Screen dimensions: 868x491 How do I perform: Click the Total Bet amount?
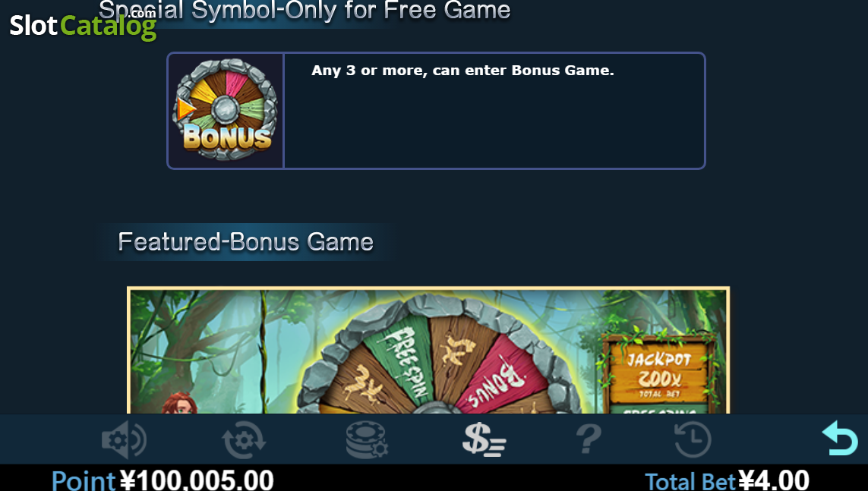(774, 480)
